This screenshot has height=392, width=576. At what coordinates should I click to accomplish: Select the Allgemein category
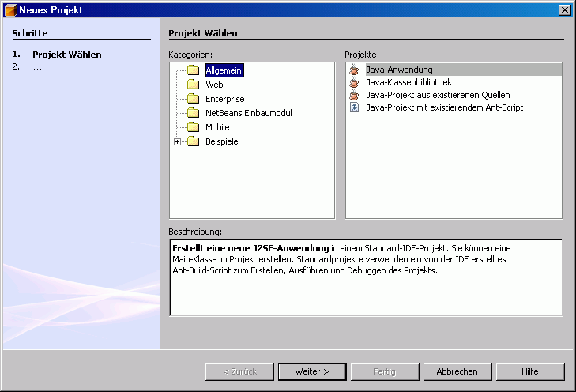pos(224,70)
